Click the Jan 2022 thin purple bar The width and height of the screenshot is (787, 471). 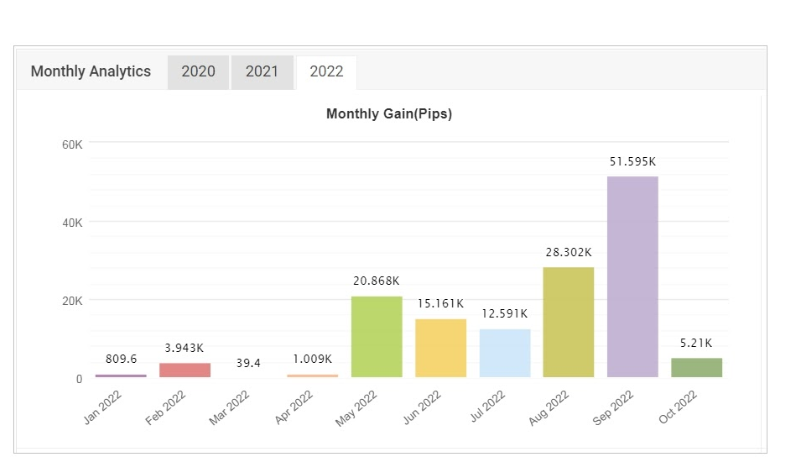[121, 376]
